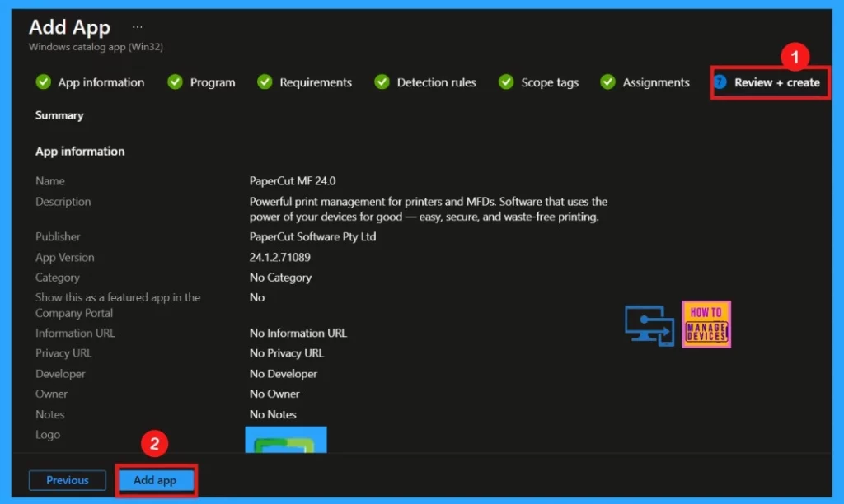The width and height of the screenshot is (844, 504).
Task: Click the publisher PaperCut Software Pty Ltd
Action: click(x=312, y=236)
